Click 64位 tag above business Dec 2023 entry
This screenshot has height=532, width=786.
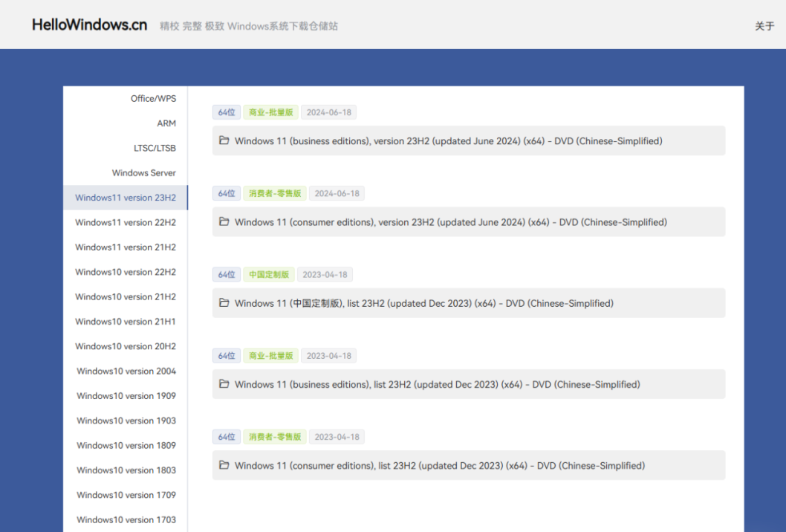tap(227, 356)
